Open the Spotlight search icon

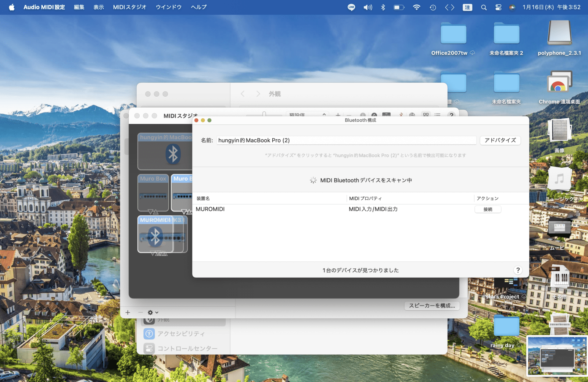pyautogui.click(x=484, y=7)
